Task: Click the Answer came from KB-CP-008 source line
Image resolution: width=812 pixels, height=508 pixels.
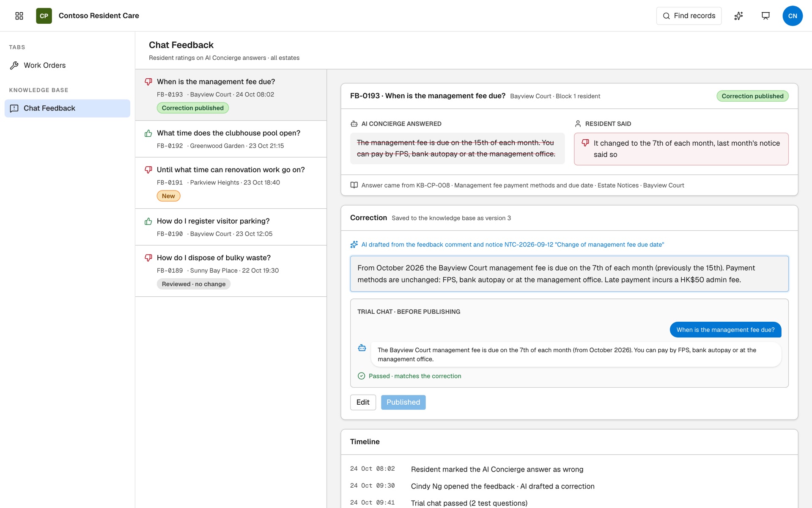Action: coord(523,185)
